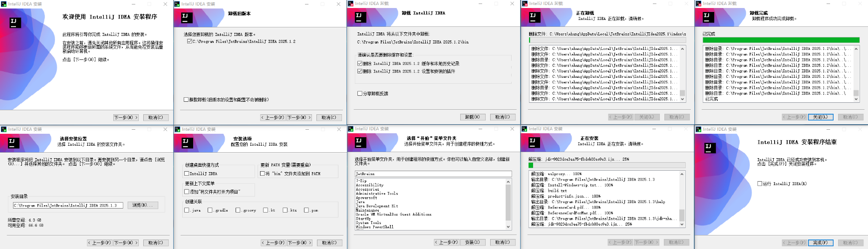Click the progress bar in 正在卸载 window
This screenshot has height=249, width=868.
click(607, 40)
